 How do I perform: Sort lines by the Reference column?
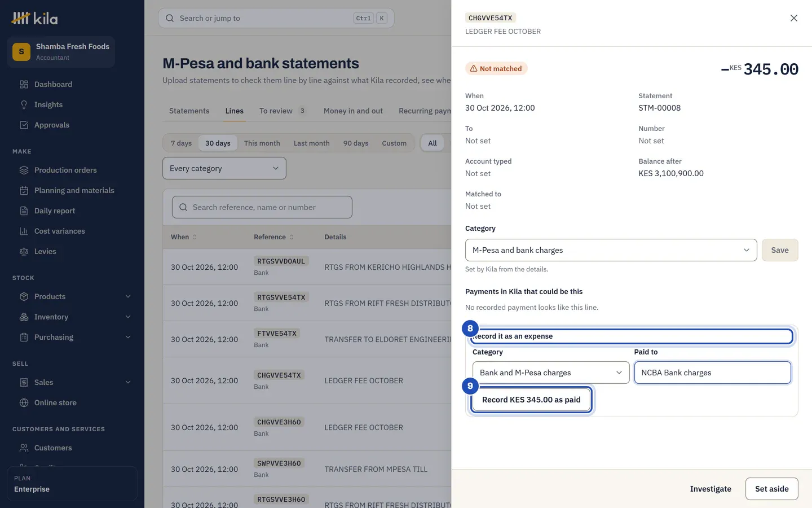(273, 237)
